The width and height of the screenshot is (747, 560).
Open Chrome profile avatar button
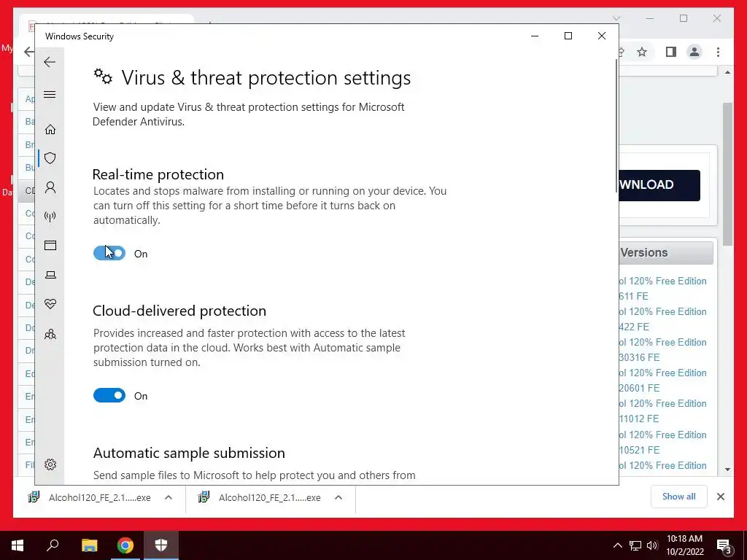[x=694, y=52]
